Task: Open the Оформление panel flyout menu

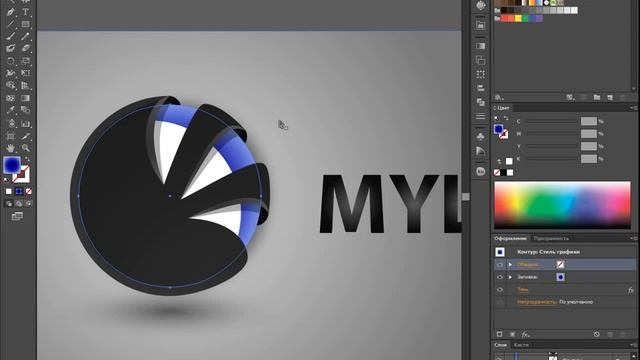Action: [633, 238]
